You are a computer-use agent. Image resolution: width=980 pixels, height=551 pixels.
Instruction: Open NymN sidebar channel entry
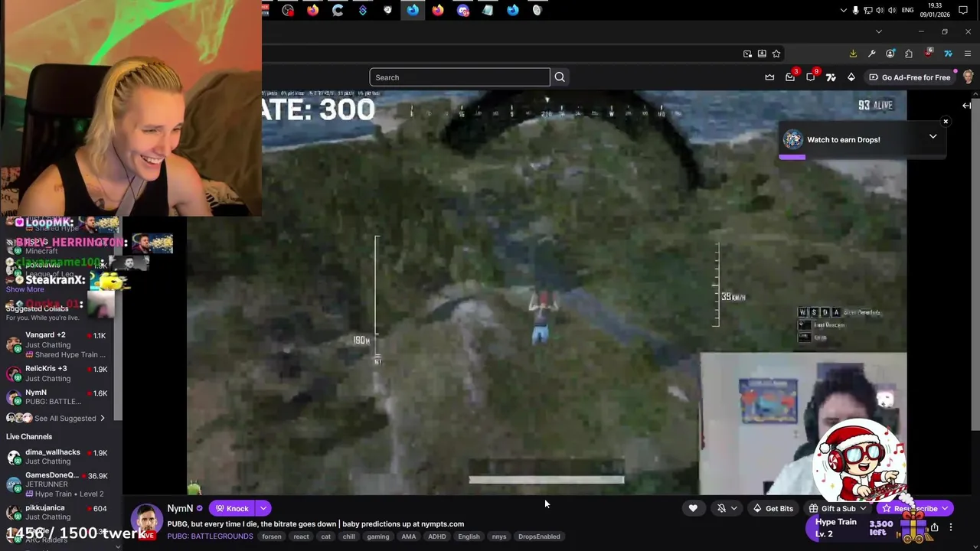[x=57, y=397]
